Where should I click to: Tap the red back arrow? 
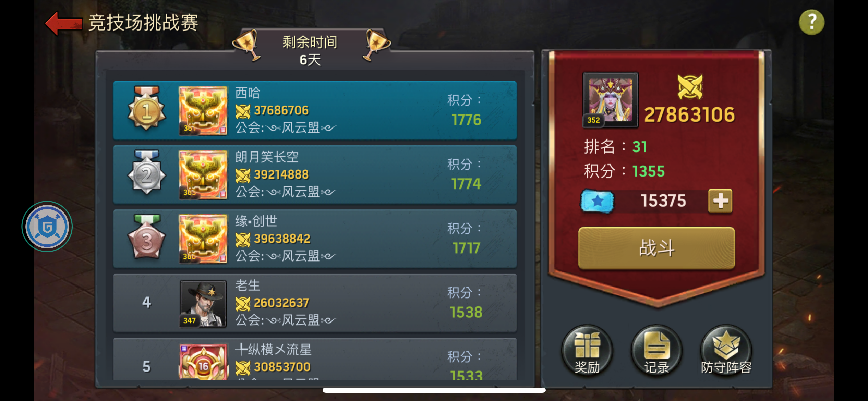[x=64, y=23]
